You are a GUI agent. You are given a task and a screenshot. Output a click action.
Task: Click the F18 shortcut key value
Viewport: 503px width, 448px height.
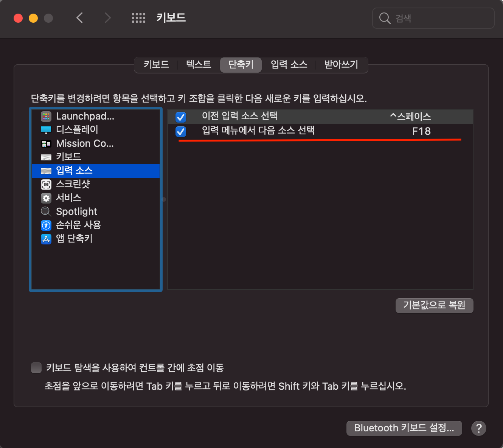tap(421, 131)
